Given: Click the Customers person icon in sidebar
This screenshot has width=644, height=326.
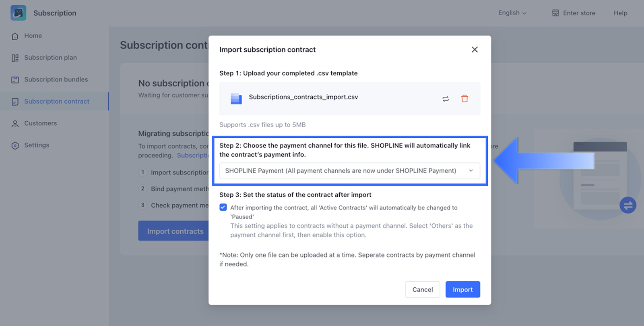Looking at the screenshot, I should pos(15,124).
